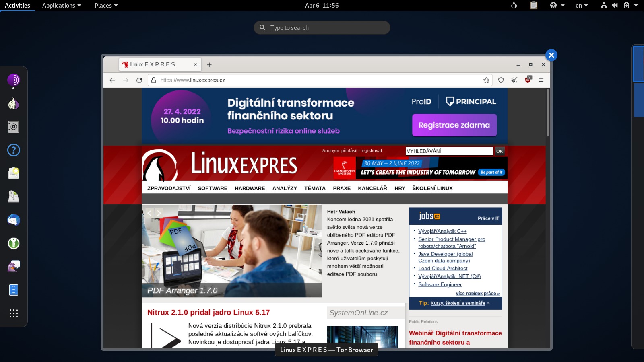Click the page vertical scrollbar
Viewport: 644px width, 362px height.
[x=548, y=113]
